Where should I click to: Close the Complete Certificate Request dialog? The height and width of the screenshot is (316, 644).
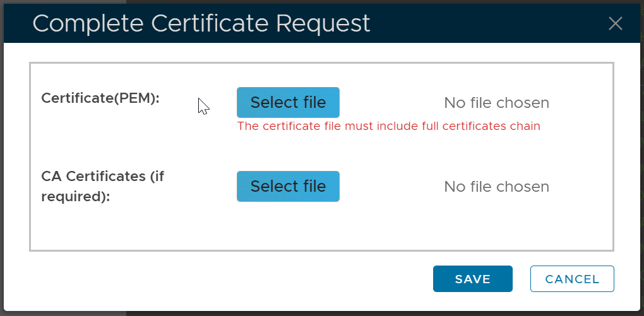(x=615, y=24)
